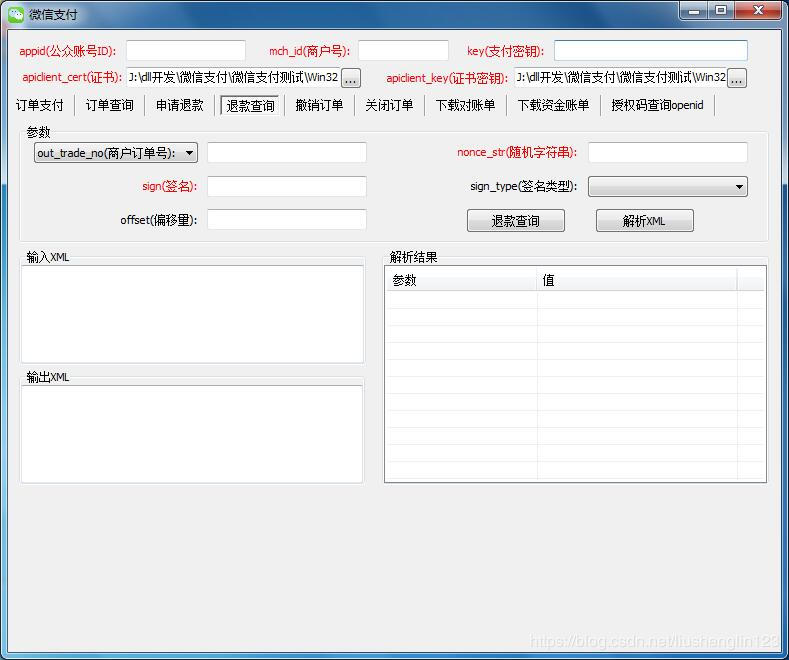Focus the sign signature input field
The width and height of the screenshot is (789, 660).
coord(287,186)
